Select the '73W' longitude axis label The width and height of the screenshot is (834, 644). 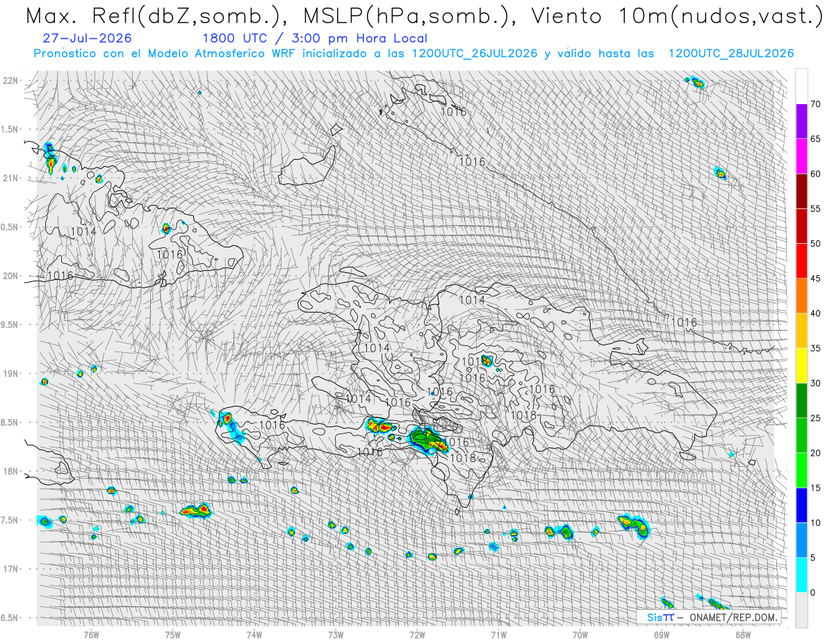[336, 634]
